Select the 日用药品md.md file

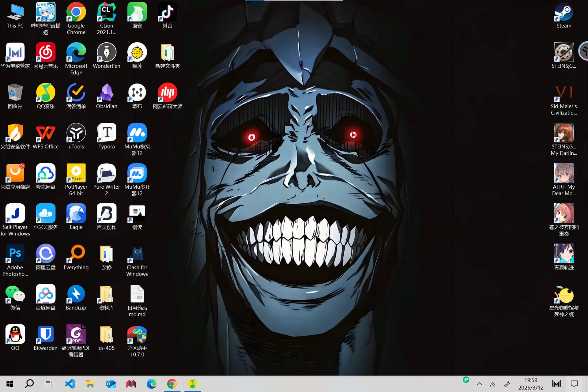pyautogui.click(x=137, y=301)
